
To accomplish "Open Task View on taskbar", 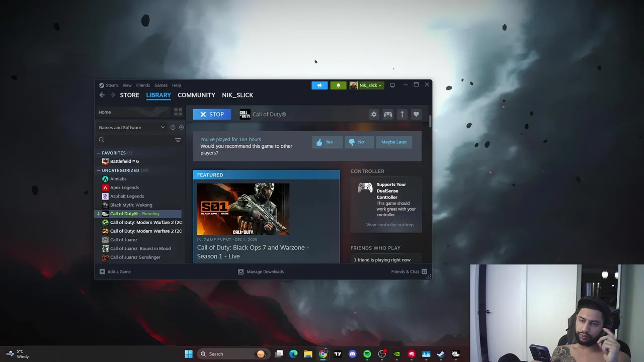I will [x=279, y=354].
